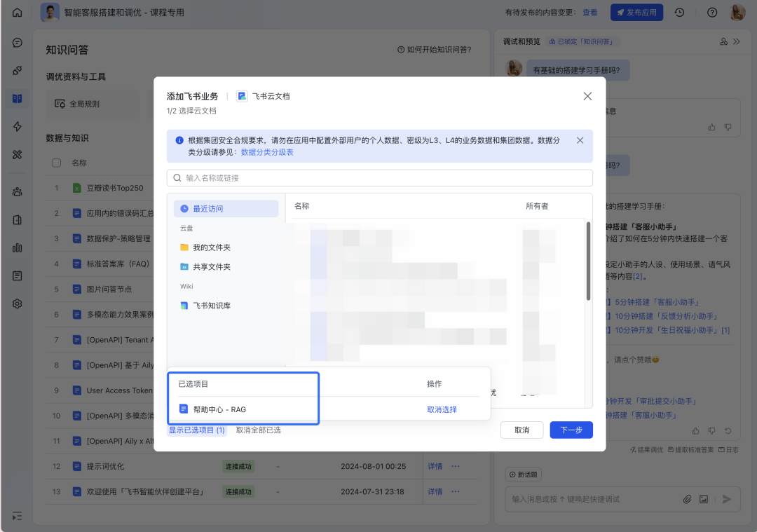Open the report page sidebar icon

pos(18,219)
